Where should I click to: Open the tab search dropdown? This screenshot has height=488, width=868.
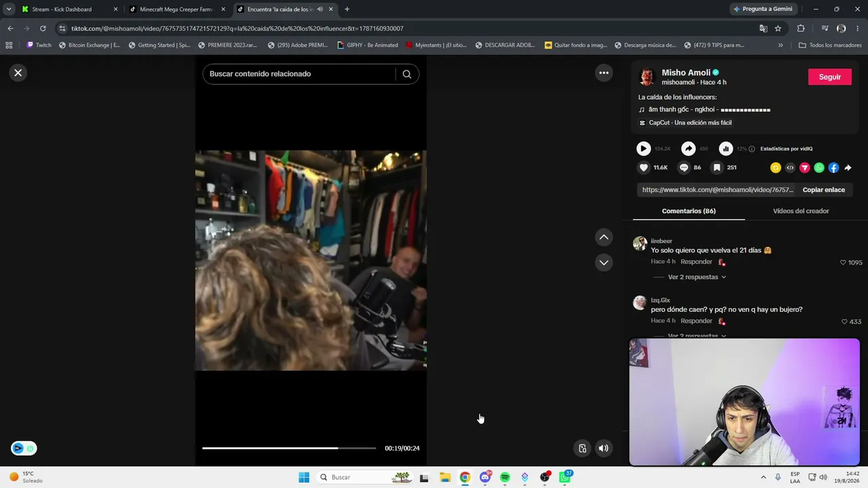pyautogui.click(x=9, y=9)
